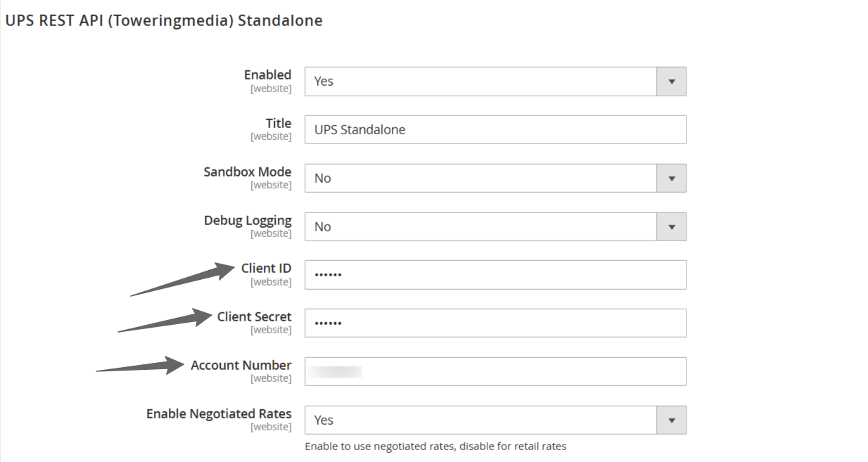The image size is (868, 462).
Task: Click the Client Secret label
Action: (254, 316)
